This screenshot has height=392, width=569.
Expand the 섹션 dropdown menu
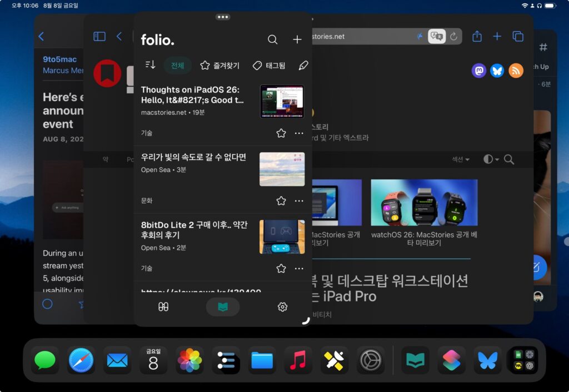pos(461,159)
